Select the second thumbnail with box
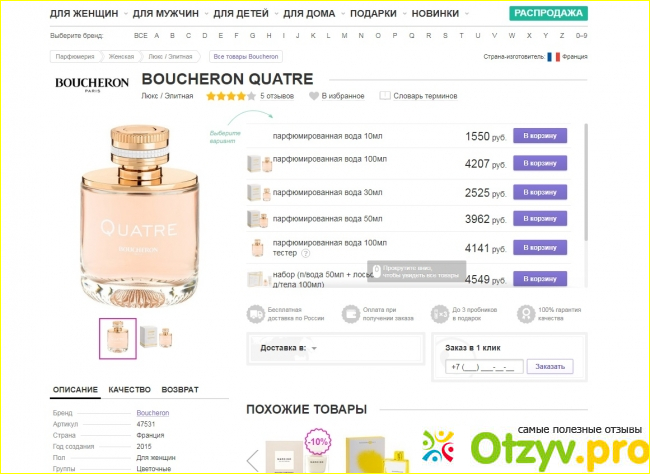The image size is (650, 474). 156,338
